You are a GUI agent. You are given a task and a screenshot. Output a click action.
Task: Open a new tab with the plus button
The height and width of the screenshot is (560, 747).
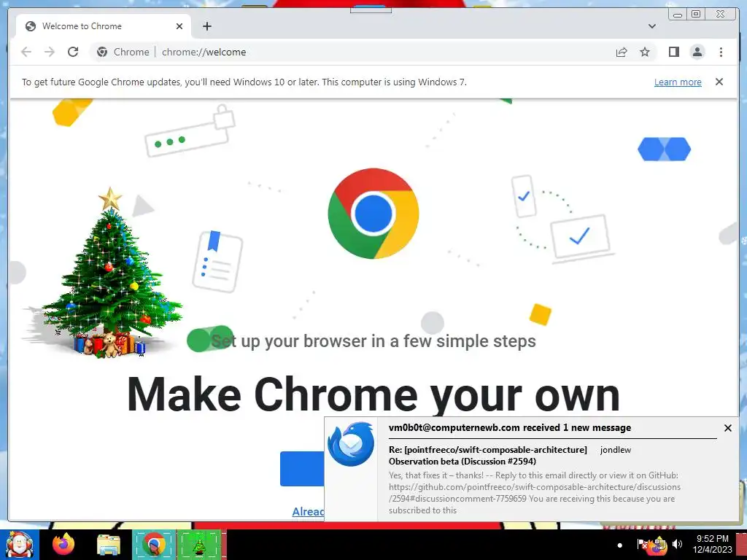pyautogui.click(x=206, y=26)
